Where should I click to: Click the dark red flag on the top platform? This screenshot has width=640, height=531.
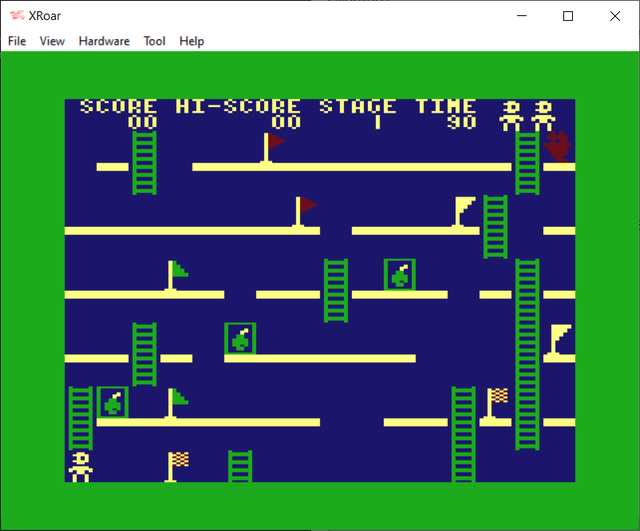(273, 148)
